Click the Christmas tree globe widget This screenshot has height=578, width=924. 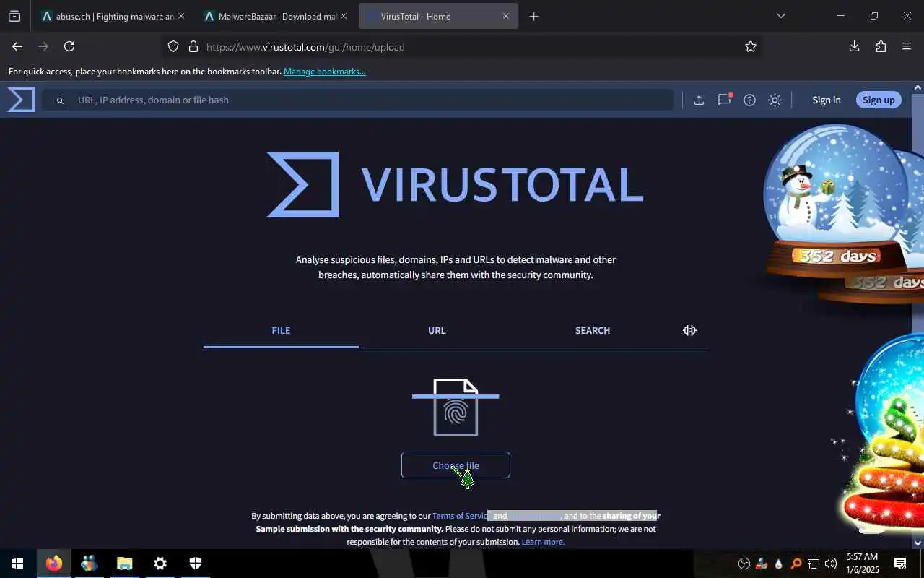[884, 433]
